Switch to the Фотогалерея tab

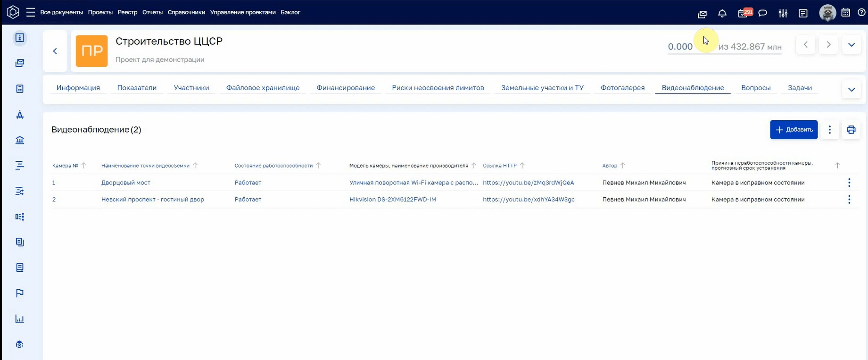click(622, 88)
